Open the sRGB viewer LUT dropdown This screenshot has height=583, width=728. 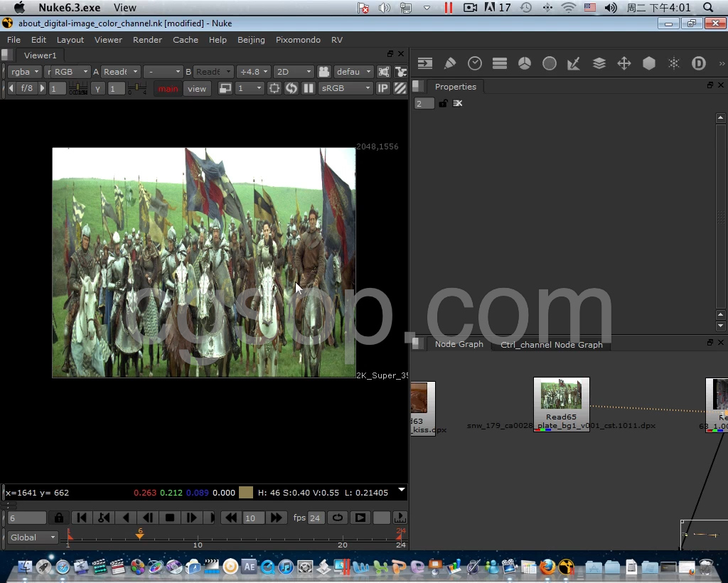coord(346,88)
